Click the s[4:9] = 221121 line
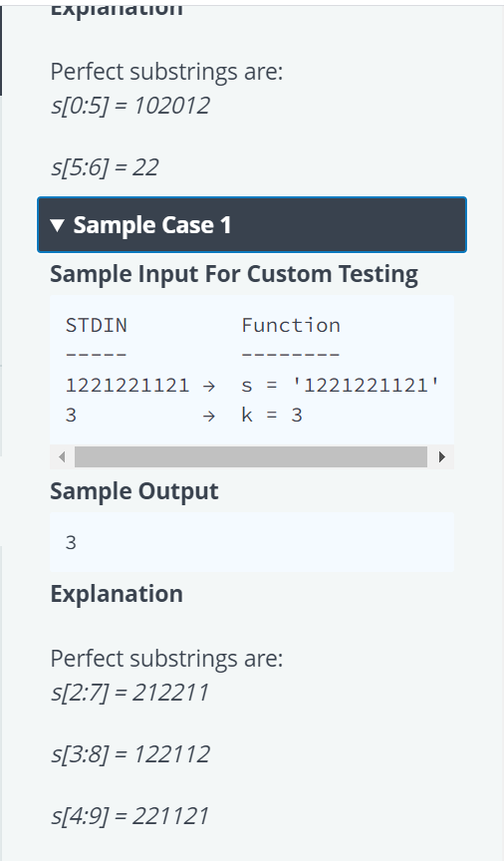The image size is (504, 861). (129, 815)
